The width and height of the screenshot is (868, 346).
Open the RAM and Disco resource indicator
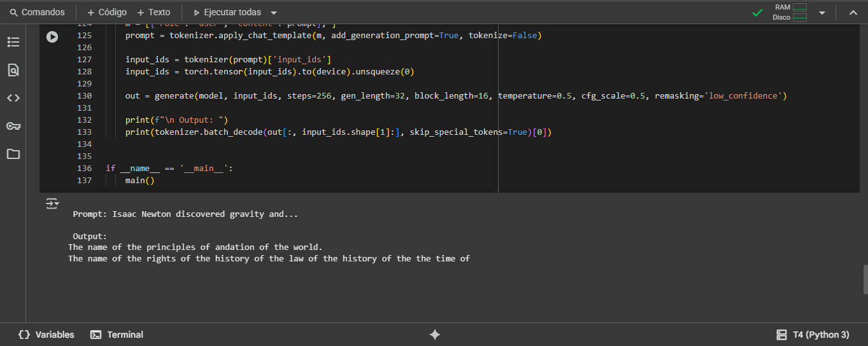[790, 13]
